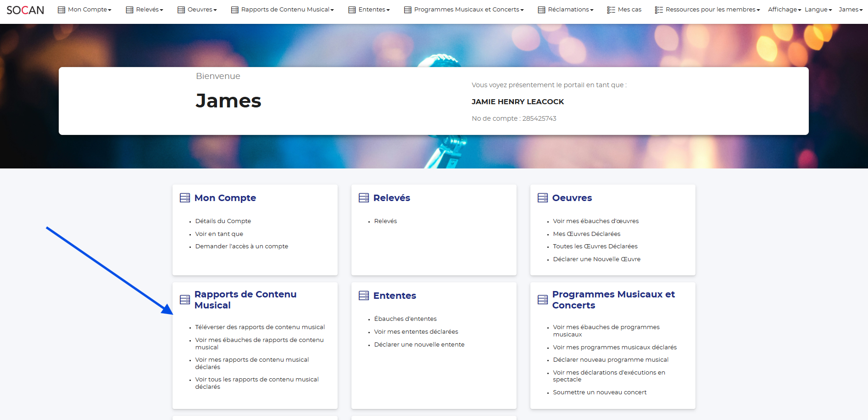Expand the Affichage dropdown

click(x=784, y=10)
